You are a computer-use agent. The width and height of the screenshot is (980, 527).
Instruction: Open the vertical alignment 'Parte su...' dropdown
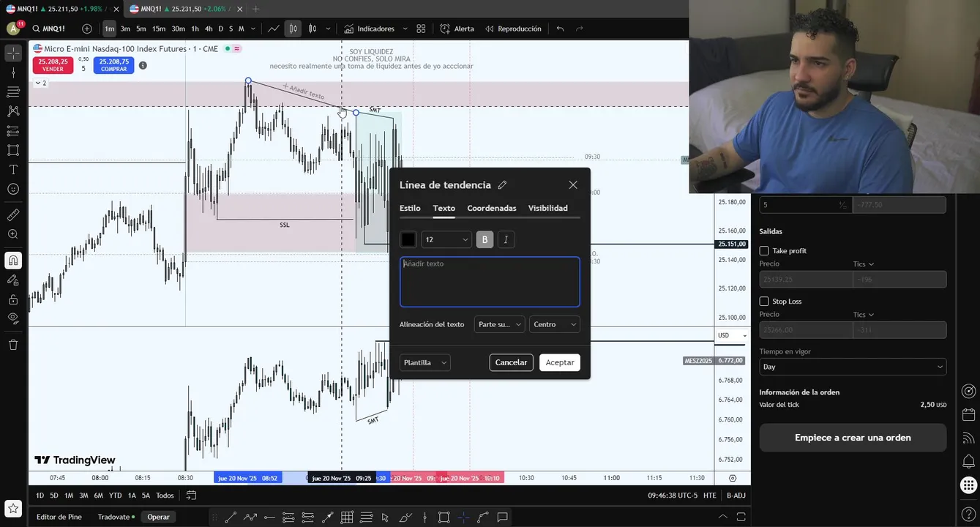point(500,324)
